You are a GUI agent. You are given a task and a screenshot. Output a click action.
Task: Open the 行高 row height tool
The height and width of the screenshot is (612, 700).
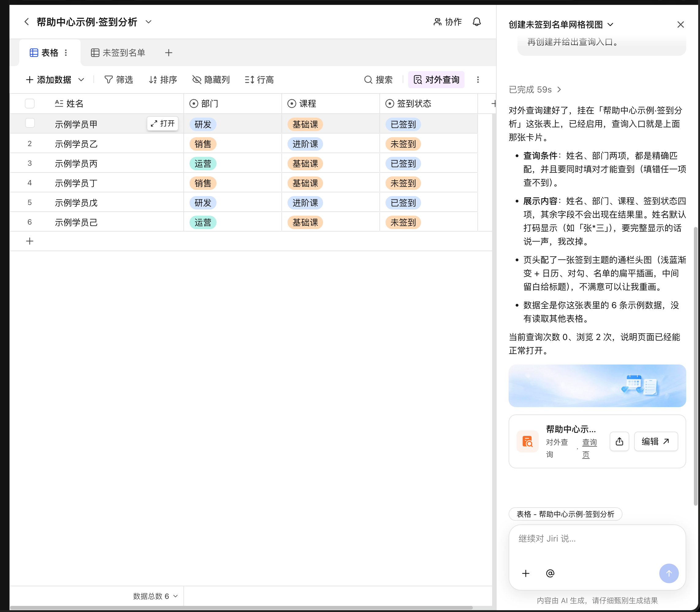point(259,80)
